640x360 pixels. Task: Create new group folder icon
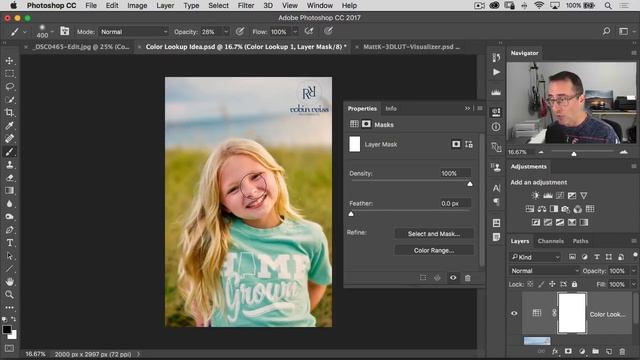point(595,351)
